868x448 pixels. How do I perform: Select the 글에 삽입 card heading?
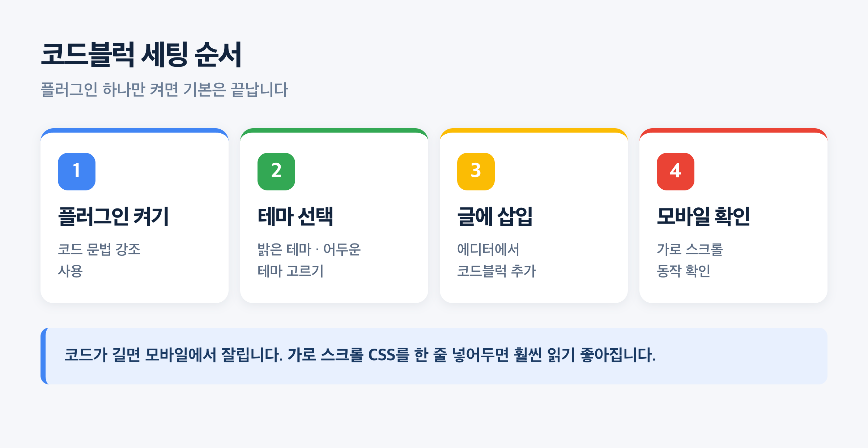coord(495,216)
